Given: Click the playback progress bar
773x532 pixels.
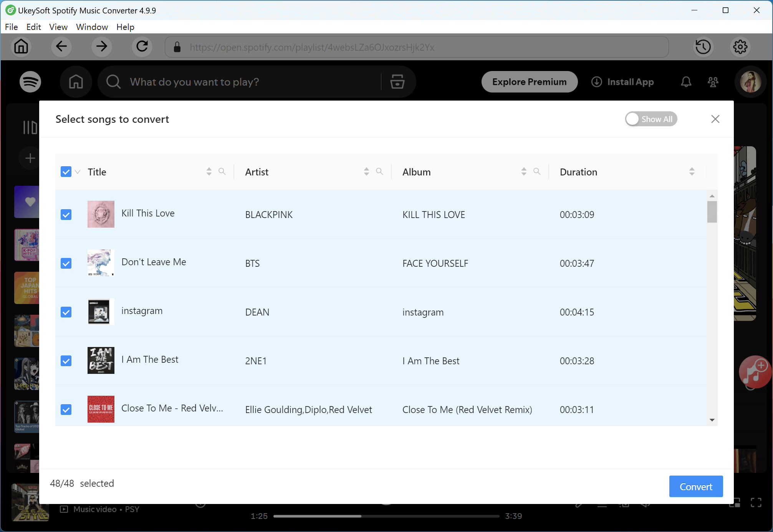Looking at the screenshot, I should pyautogui.click(x=386, y=516).
